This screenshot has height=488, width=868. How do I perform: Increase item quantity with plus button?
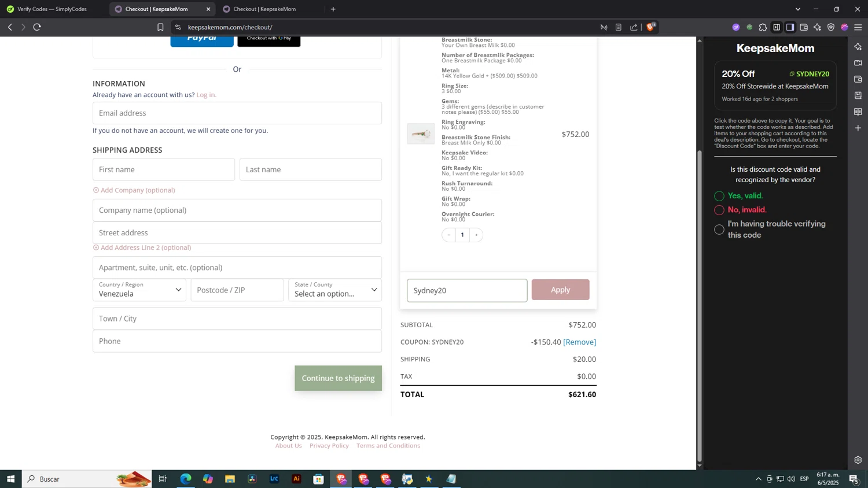(476, 235)
